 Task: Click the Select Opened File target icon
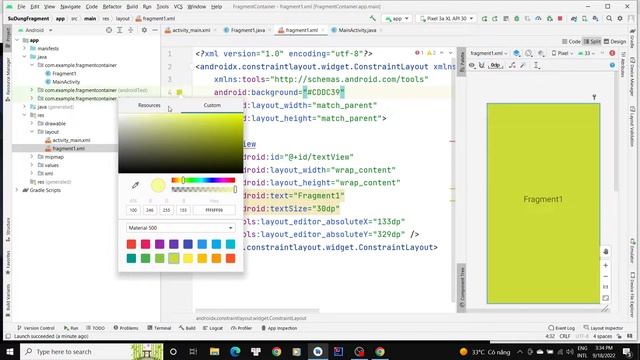[109, 30]
